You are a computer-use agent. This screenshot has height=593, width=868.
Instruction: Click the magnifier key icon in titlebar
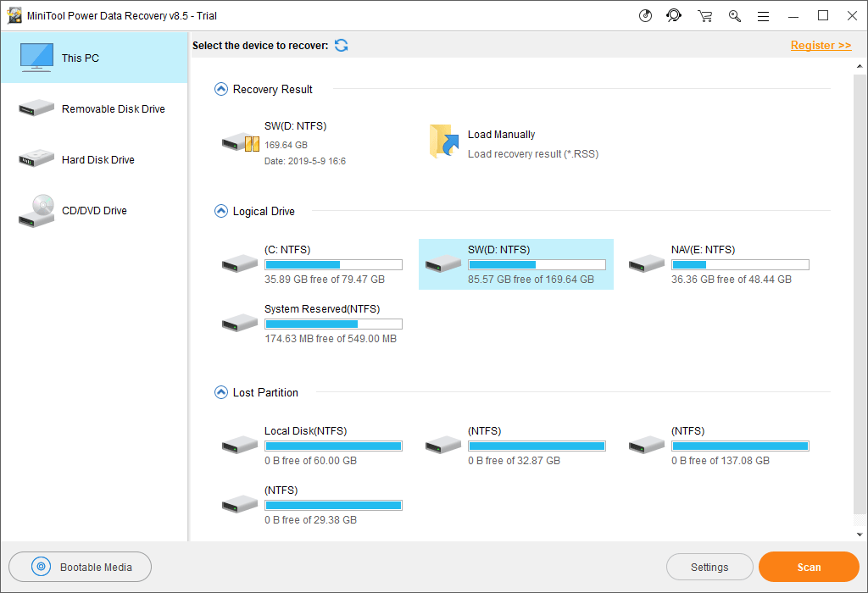coord(734,15)
